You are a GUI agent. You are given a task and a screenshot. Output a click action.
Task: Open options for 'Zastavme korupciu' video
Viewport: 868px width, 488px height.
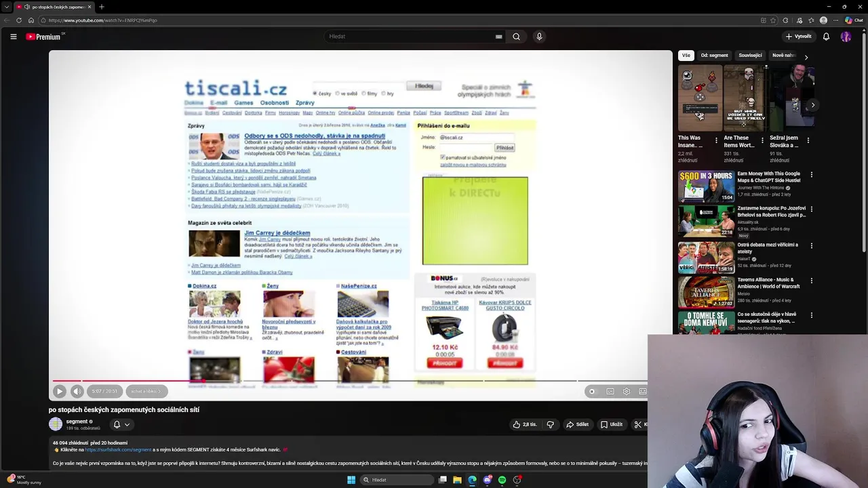pyautogui.click(x=811, y=209)
